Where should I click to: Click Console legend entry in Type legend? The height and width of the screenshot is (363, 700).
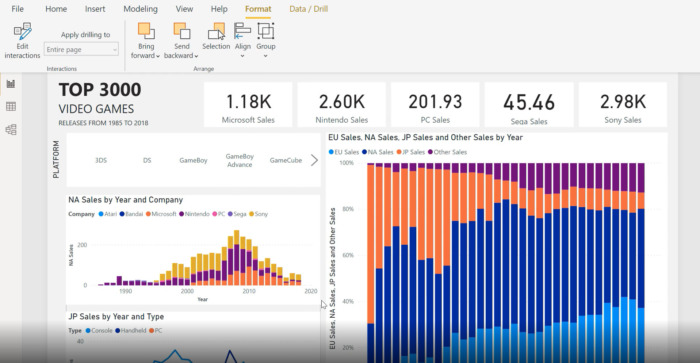tap(99, 331)
